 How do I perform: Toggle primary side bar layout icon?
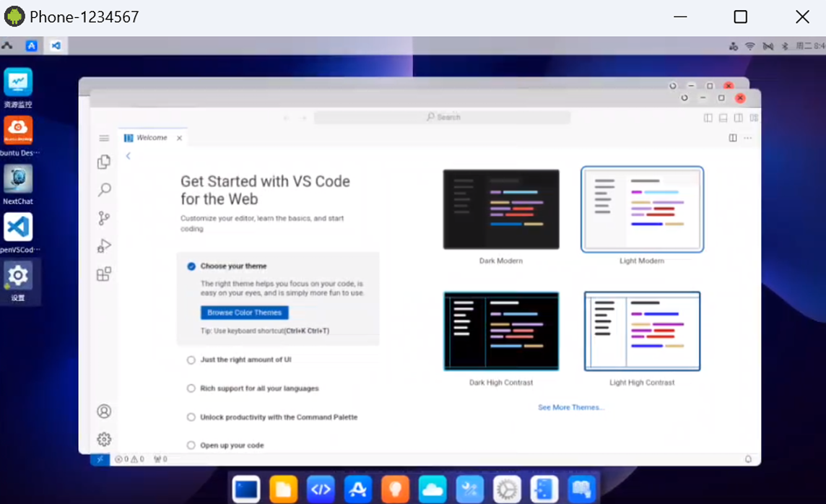point(708,118)
